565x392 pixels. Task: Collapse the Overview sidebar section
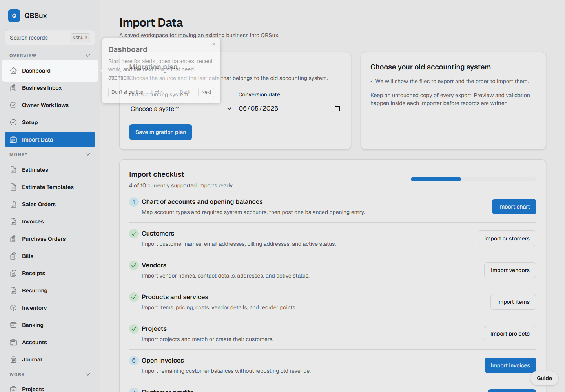pos(88,56)
